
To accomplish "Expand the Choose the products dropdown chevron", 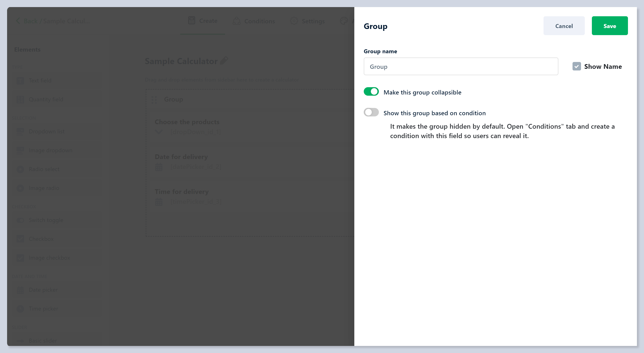I will point(159,132).
